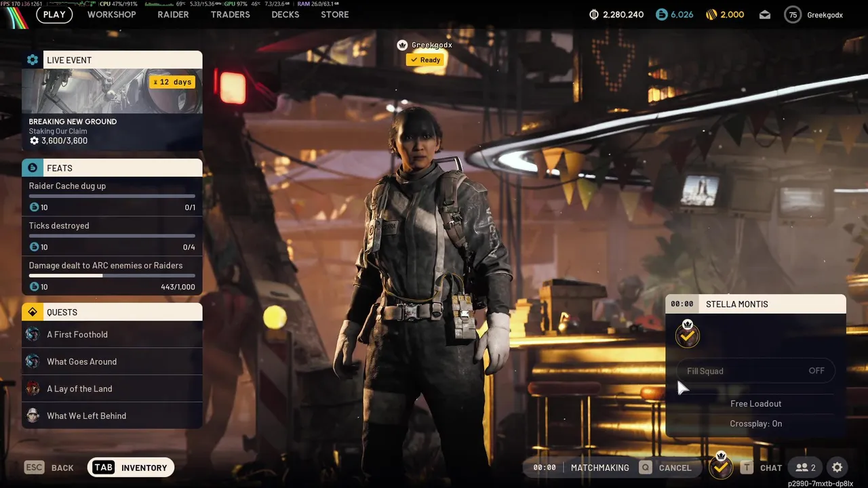Click What We Left Behind portrait
868x488 pixels.
(x=33, y=415)
